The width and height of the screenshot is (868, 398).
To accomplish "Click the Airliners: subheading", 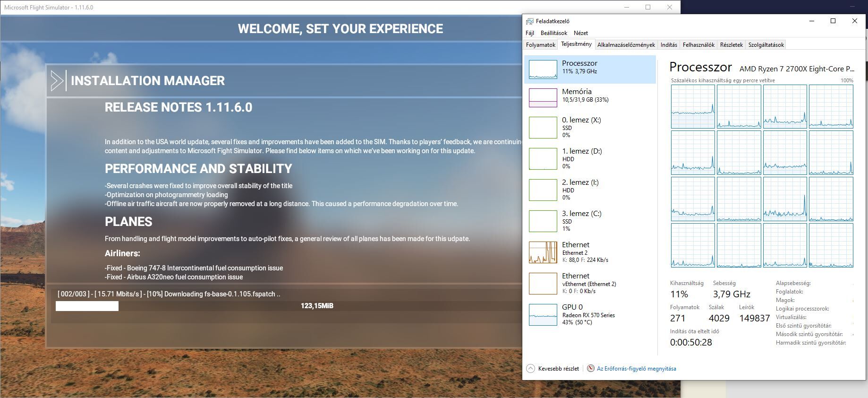I will tap(122, 253).
